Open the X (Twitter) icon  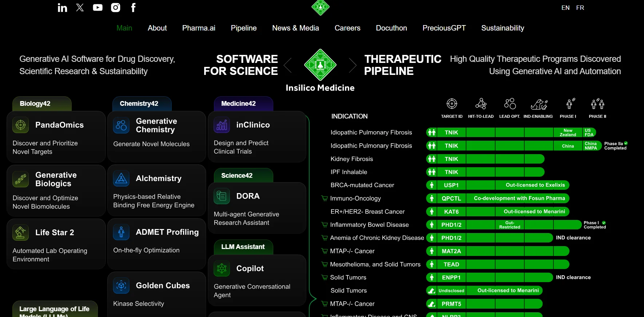tap(80, 8)
